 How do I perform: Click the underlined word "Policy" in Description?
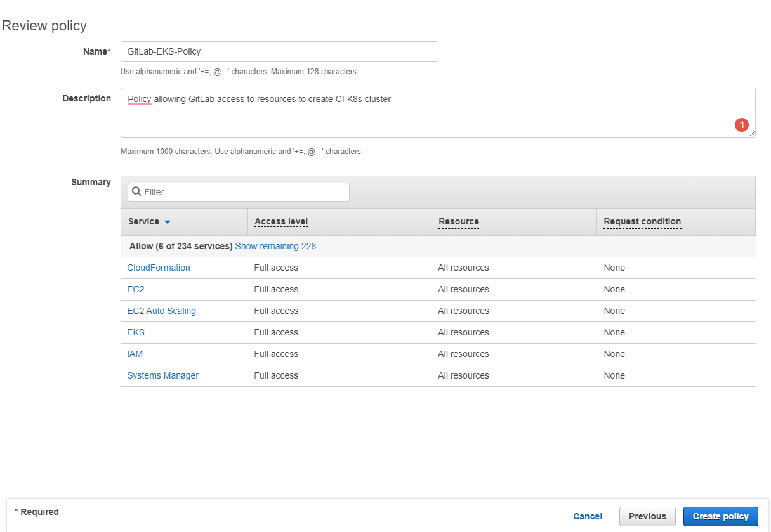[x=140, y=99]
